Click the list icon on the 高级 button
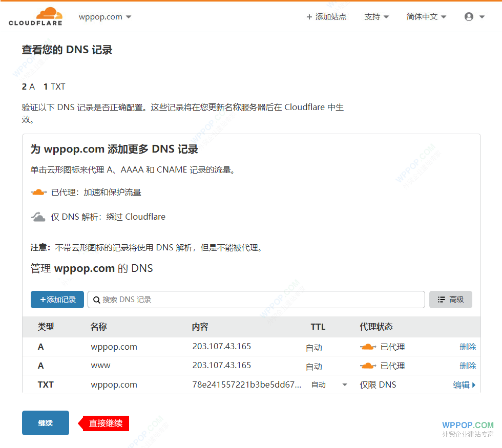This screenshot has width=502, height=448. point(442,300)
